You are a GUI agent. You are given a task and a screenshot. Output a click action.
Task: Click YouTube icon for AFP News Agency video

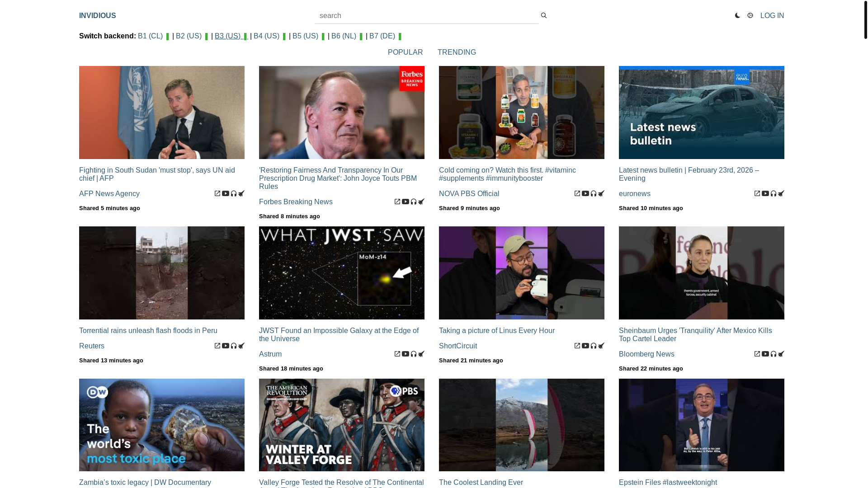226,194
